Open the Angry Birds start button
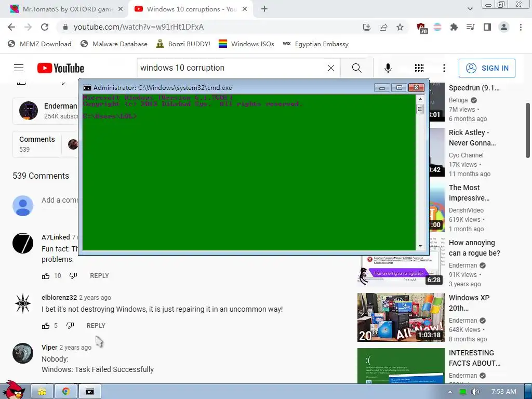532x399 pixels. click(x=14, y=390)
